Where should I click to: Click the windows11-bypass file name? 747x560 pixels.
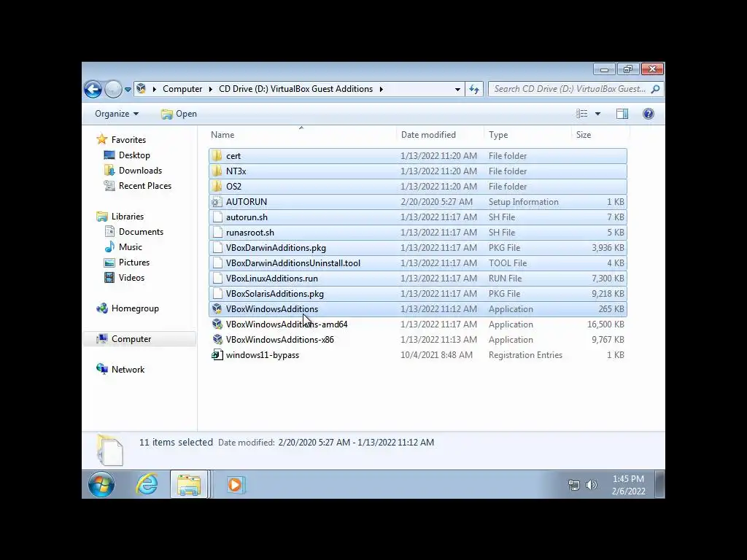point(263,355)
